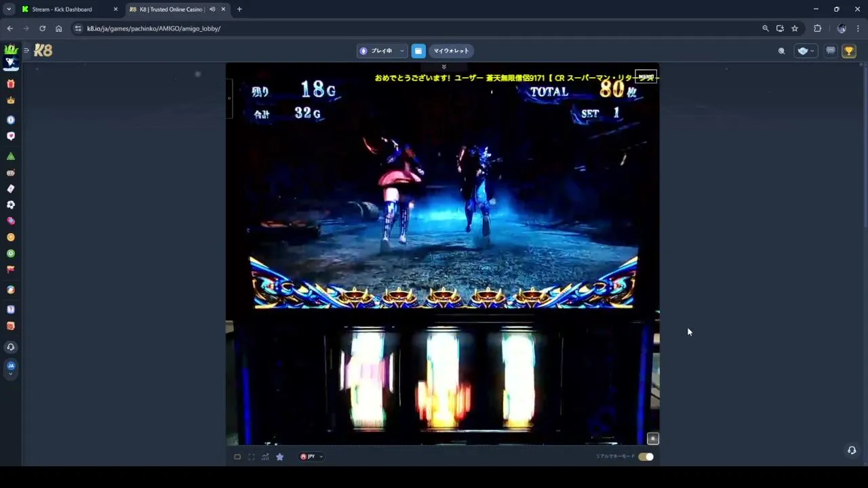
Task: Bookmark this page with star
Action: pyautogui.click(x=795, y=28)
